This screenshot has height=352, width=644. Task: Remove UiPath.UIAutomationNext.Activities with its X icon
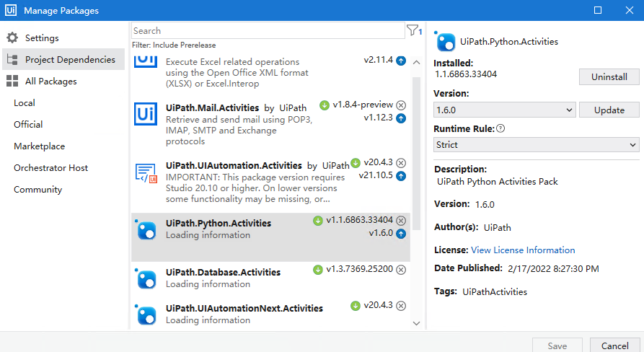pyautogui.click(x=401, y=306)
